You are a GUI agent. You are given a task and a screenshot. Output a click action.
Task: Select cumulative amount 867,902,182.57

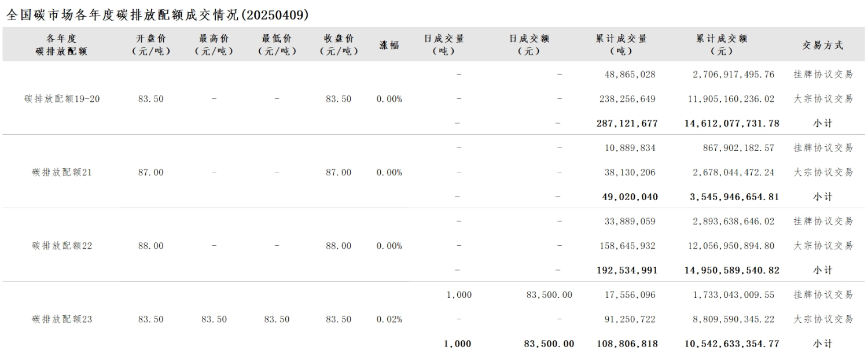tap(739, 148)
